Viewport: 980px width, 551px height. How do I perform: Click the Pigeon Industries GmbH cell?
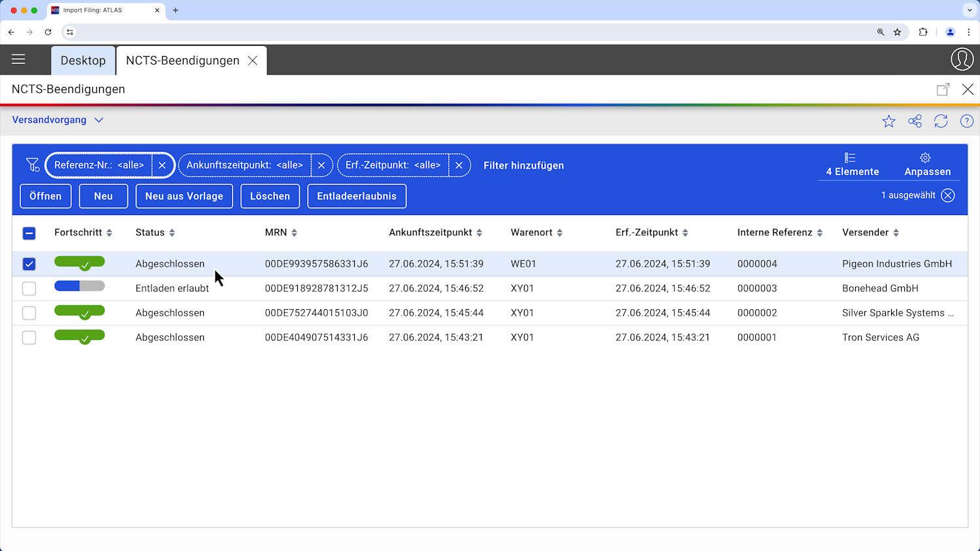pos(897,264)
